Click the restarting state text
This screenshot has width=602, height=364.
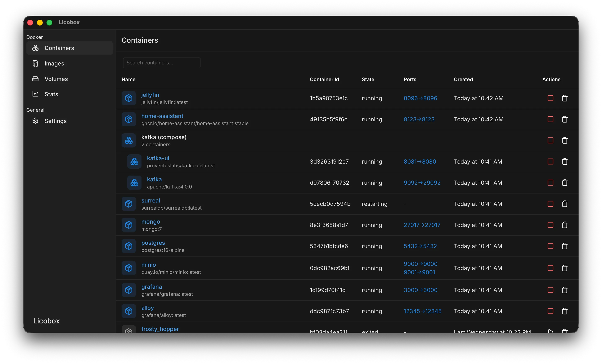coord(374,204)
